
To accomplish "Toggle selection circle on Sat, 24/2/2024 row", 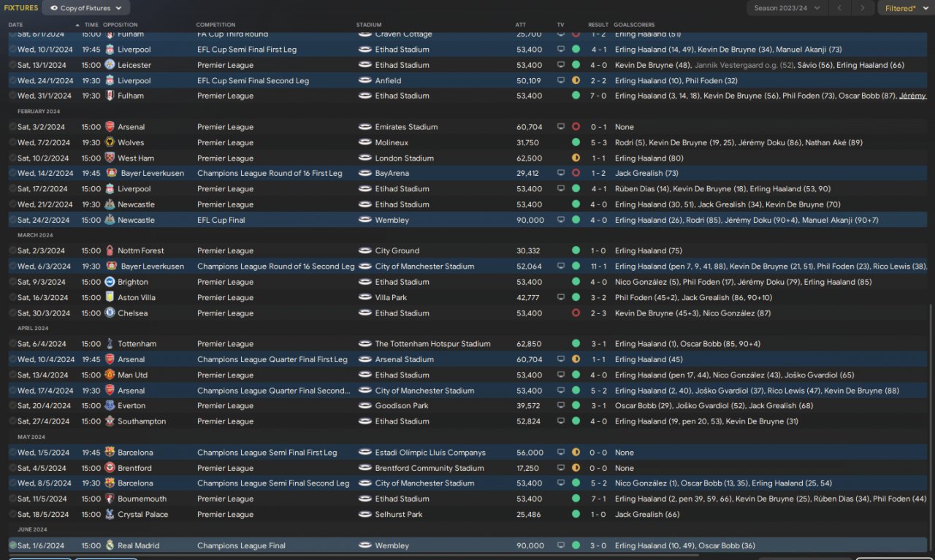I will pos(12,220).
